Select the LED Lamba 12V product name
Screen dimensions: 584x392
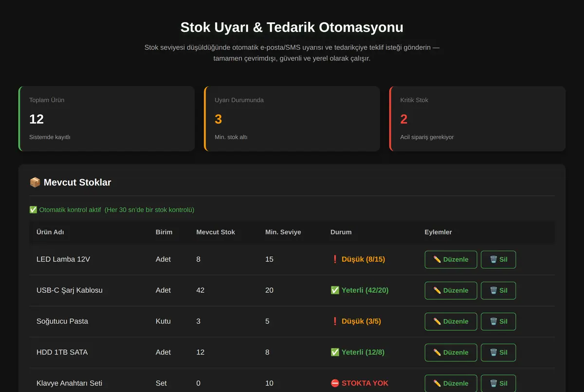coord(63,259)
